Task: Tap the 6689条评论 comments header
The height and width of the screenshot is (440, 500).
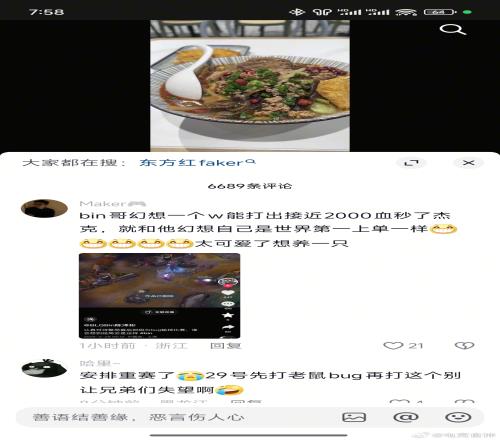Action: pyautogui.click(x=250, y=186)
